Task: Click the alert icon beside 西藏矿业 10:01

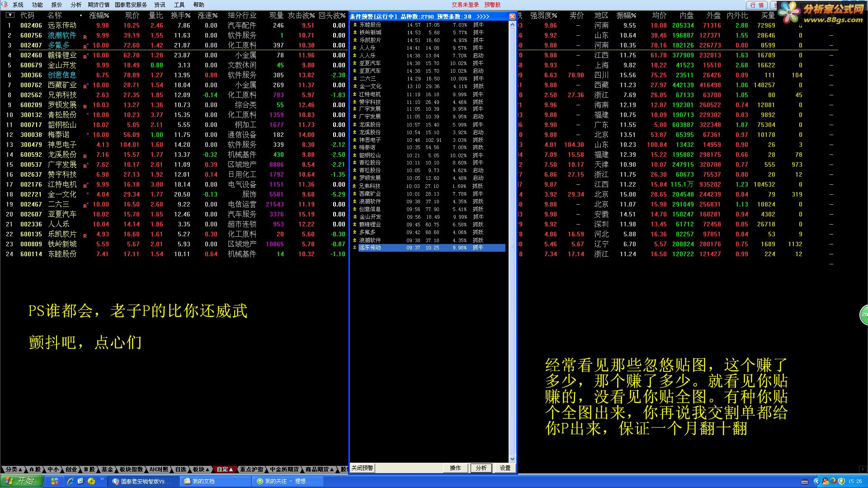Action: coord(355,194)
